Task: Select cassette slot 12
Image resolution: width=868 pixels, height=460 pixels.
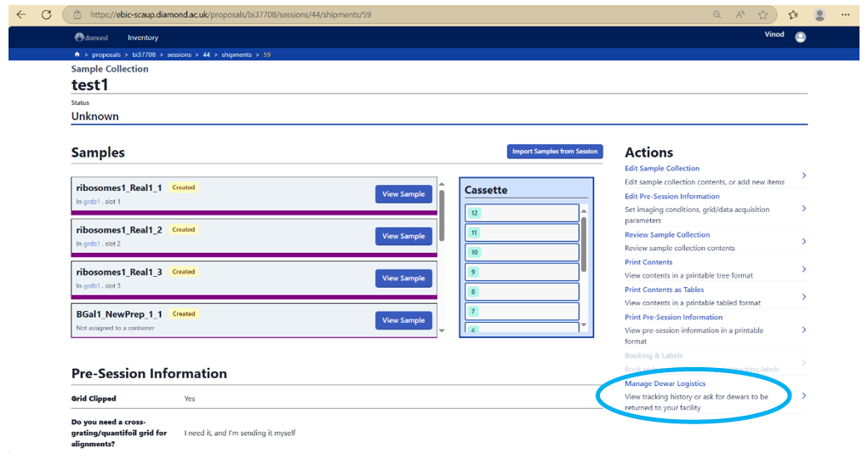Action: point(522,213)
